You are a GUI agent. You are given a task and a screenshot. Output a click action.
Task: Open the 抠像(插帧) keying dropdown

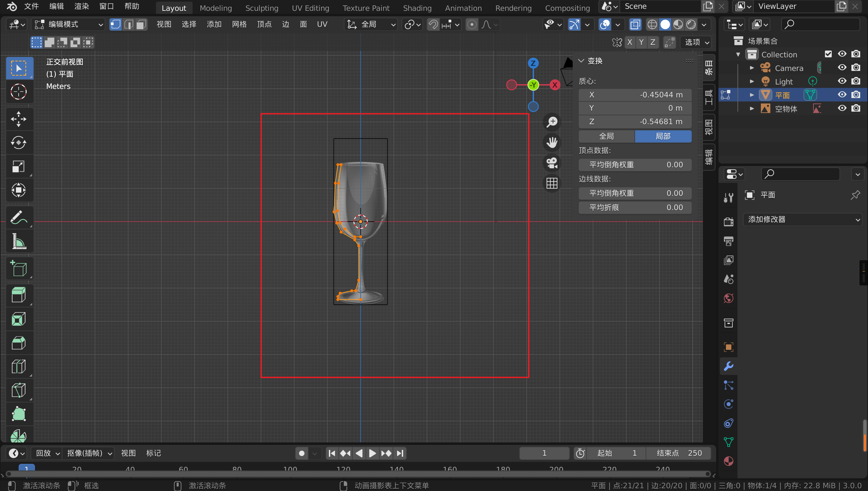coord(89,453)
